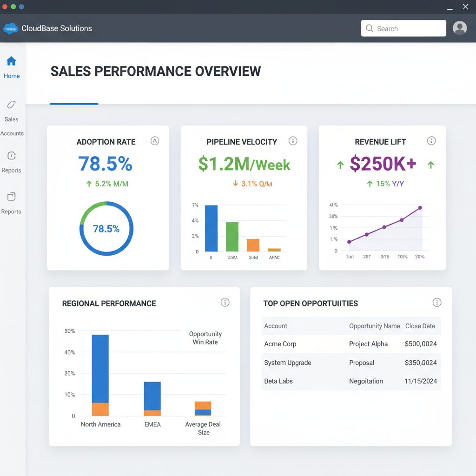Open Reports with the stacked squares icon
The image size is (476, 476).
pyautogui.click(x=12, y=197)
